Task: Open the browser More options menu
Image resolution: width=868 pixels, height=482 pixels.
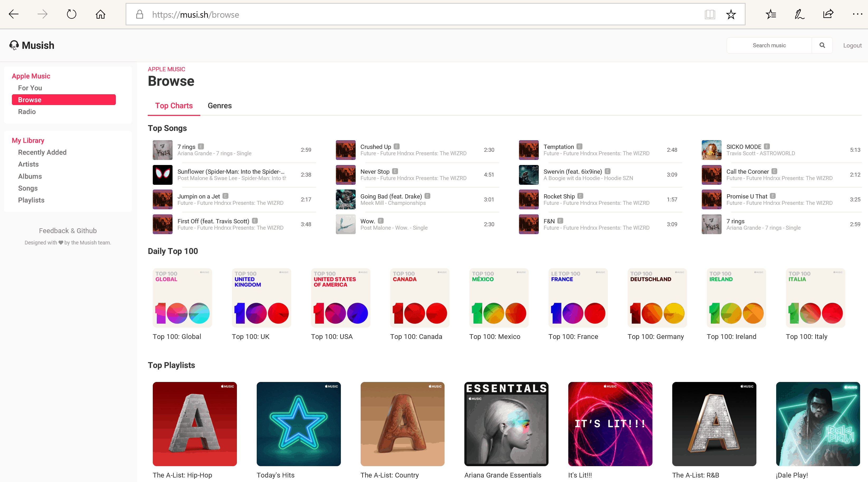Action: click(857, 14)
